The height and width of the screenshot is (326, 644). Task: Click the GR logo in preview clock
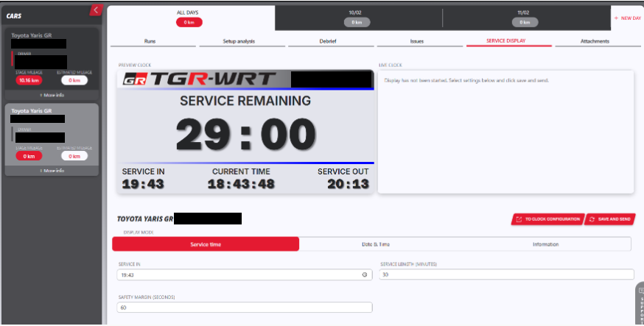pyautogui.click(x=134, y=79)
